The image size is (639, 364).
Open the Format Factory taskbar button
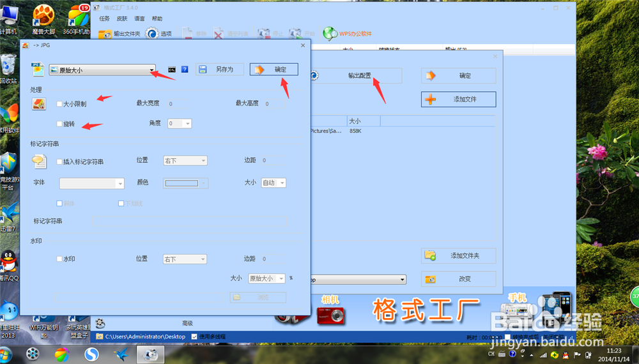click(150, 354)
